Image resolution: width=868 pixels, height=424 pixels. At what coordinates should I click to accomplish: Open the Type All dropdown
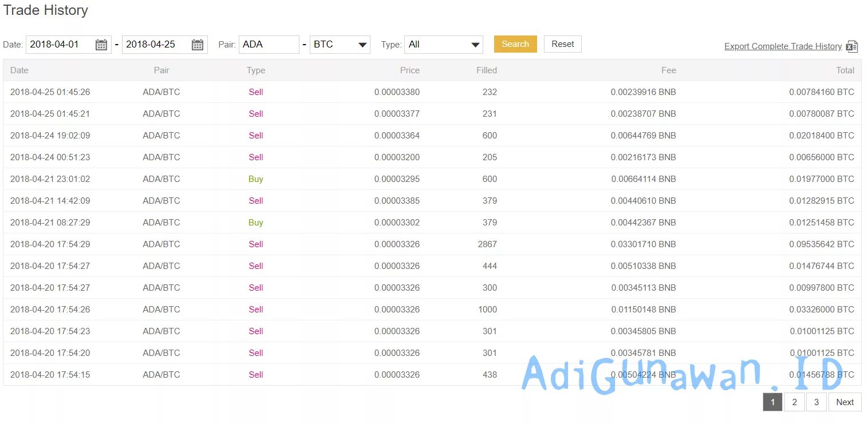tap(444, 45)
